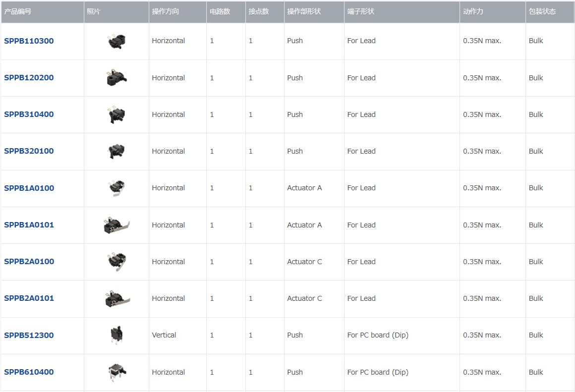Select 'Bulk' in the SPPB512300 row
The width and height of the screenshot is (575, 392).
point(536,335)
